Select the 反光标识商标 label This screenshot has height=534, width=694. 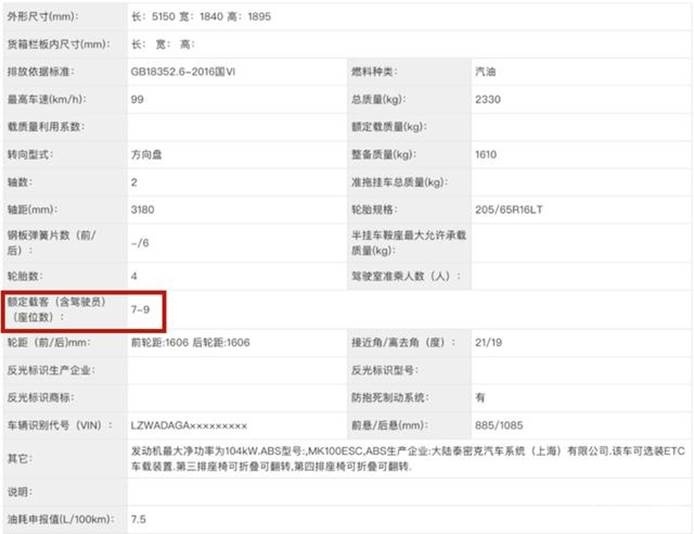pos(41,397)
